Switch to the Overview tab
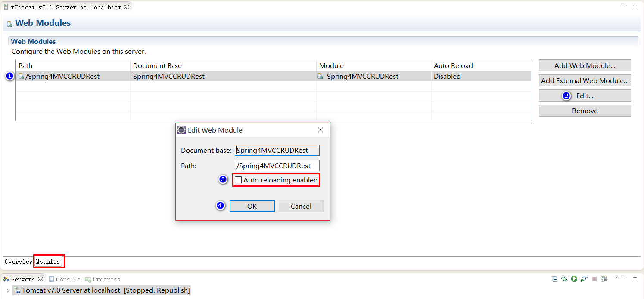 pyautogui.click(x=19, y=262)
